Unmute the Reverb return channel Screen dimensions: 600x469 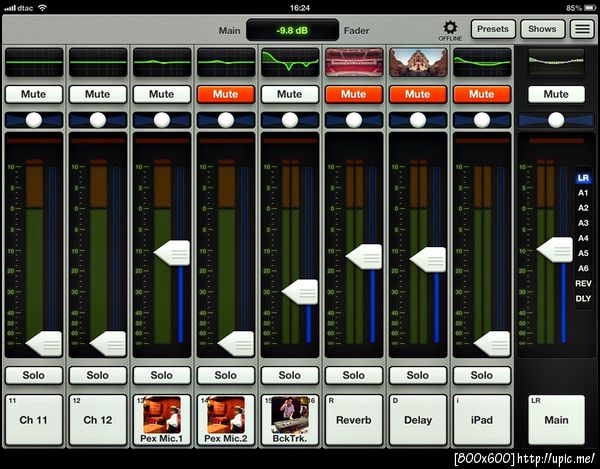click(354, 94)
